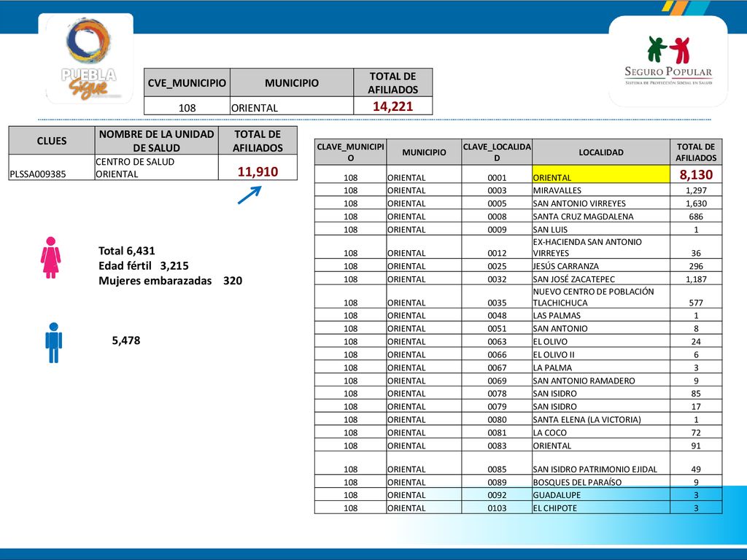Click the CLUES column header

point(52,141)
